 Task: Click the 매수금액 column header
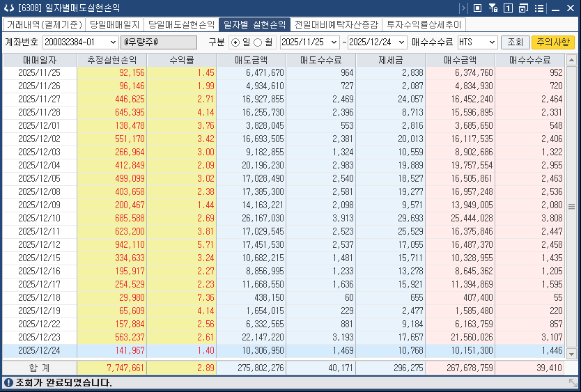(x=460, y=60)
